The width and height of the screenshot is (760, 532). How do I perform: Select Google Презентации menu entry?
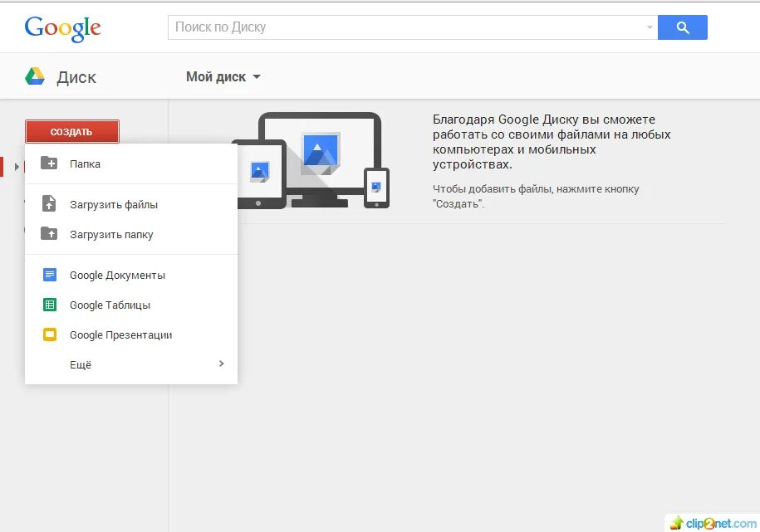pos(120,334)
